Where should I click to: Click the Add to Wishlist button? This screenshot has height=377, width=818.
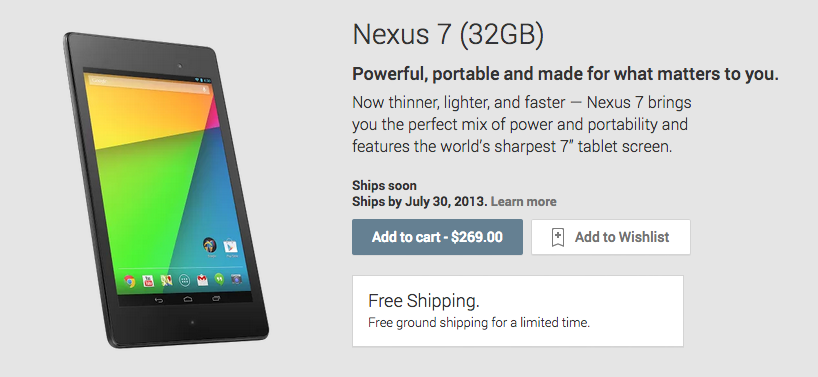coord(611,237)
